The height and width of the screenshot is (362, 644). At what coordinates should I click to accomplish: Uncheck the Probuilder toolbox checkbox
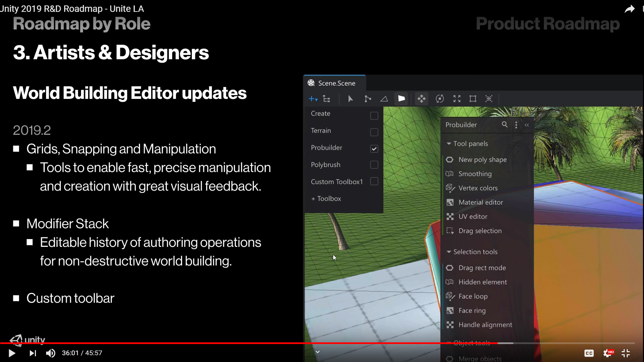click(x=374, y=148)
